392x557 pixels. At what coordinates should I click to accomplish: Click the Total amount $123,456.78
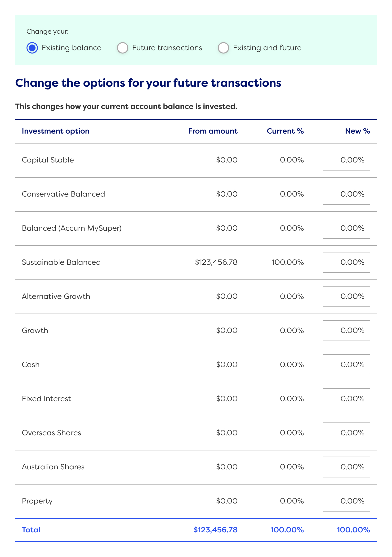click(x=215, y=530)
